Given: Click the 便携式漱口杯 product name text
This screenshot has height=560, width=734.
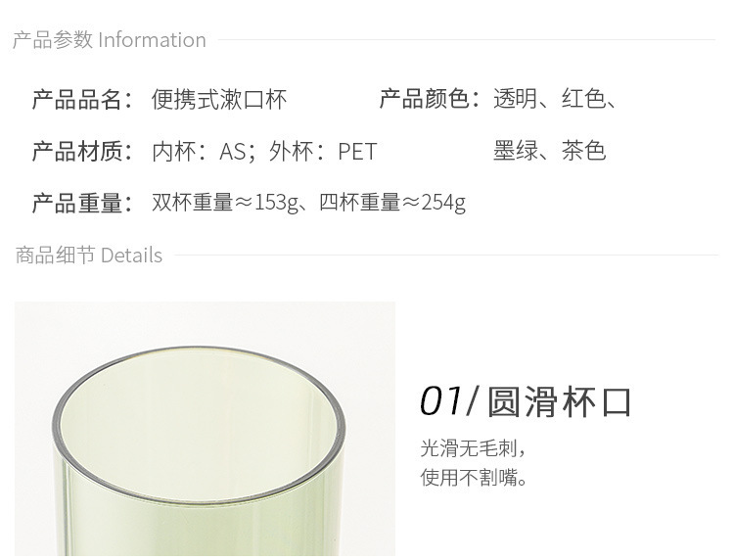Looking at the screenshot, I should 219,99.
